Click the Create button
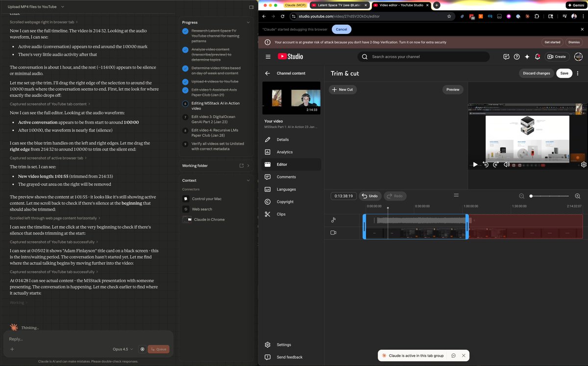The height and width of the screenshot is (366, 588). point(557,56)
